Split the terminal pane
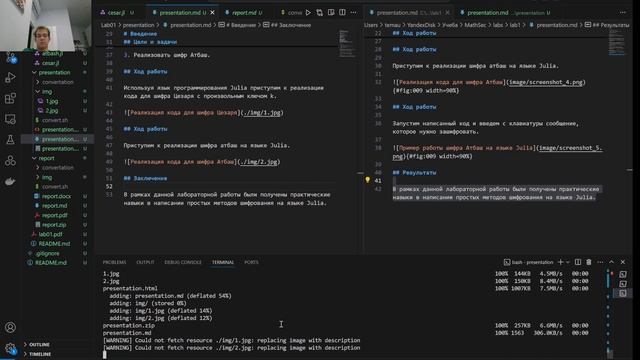The width and height of the screenshot is (640, 360). tap(578, 262)
